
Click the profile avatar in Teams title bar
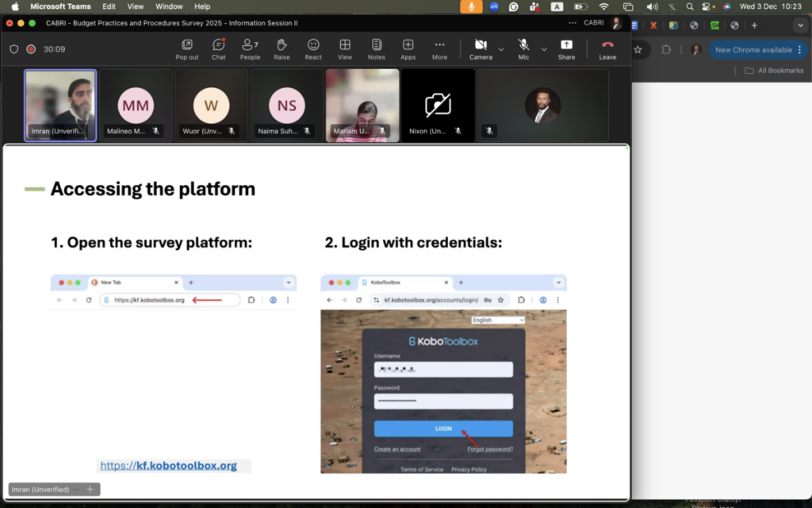tap(616, 23)
